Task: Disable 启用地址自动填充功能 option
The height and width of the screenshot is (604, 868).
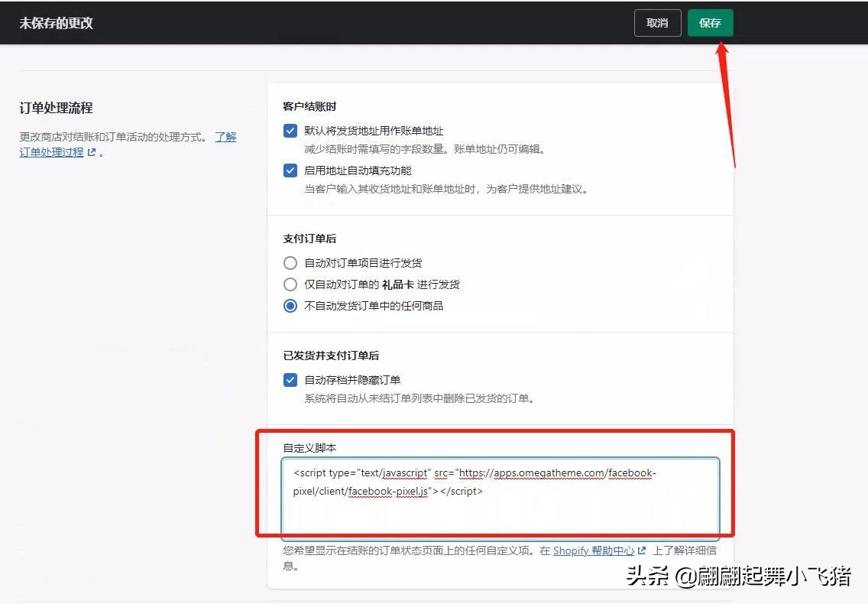Action: [x=290, y=170]
